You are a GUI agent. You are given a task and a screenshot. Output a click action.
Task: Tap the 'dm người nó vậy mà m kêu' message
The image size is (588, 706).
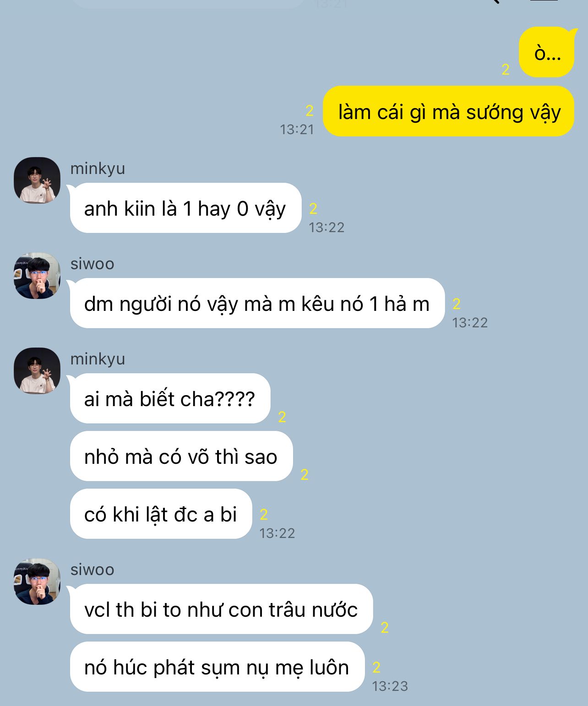tap(257, 303)
